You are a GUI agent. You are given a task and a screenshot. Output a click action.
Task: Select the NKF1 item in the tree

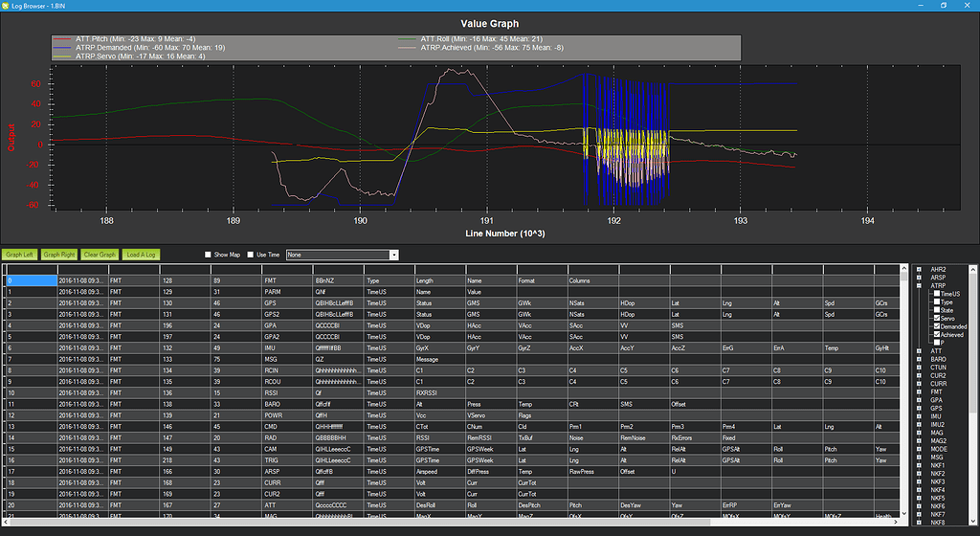(x=938, y=465)
